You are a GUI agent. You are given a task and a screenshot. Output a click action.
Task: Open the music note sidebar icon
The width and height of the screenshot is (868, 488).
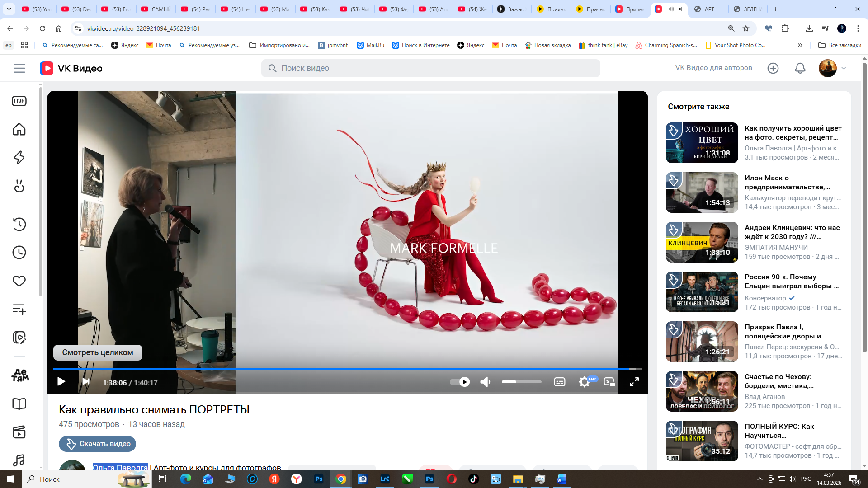click(x=19, y=460)
